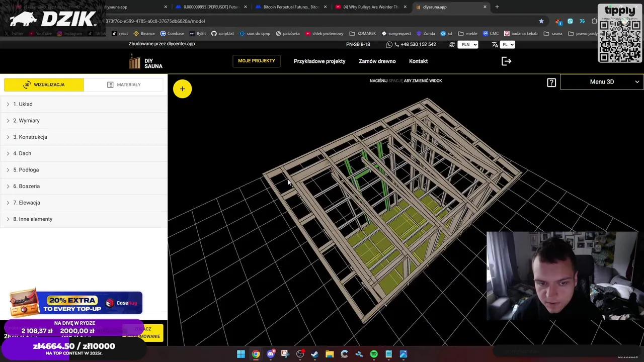Screen dimensions: 644x362
Task: Expand the 8. Inne elementy section
Action: tap(84, 219)
